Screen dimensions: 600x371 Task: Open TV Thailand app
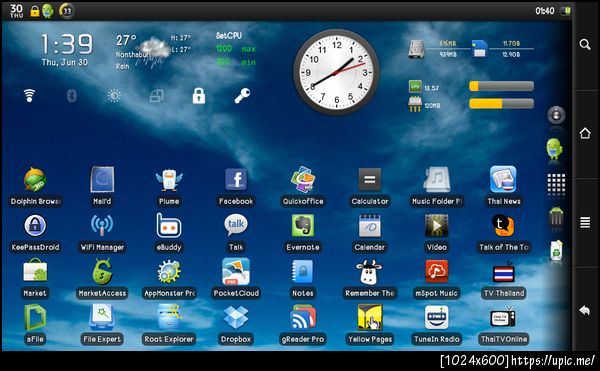[503, 272]
